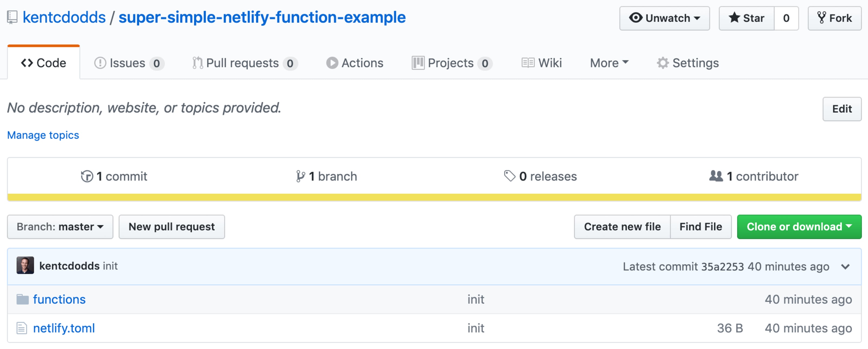Open the init commit for functions row
The height and width of the screenshot is (349, 868).
tap(476, 299)
